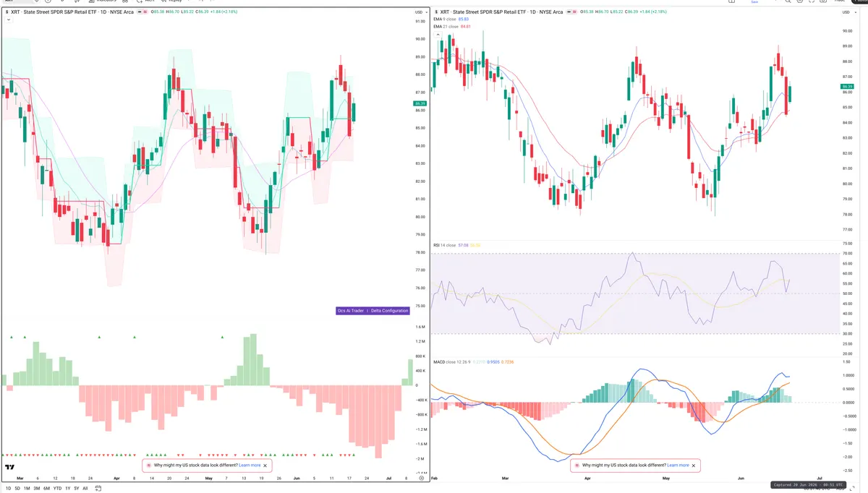Select the 3M time range
Screen dimensions: 868x493
coord(36,488)
